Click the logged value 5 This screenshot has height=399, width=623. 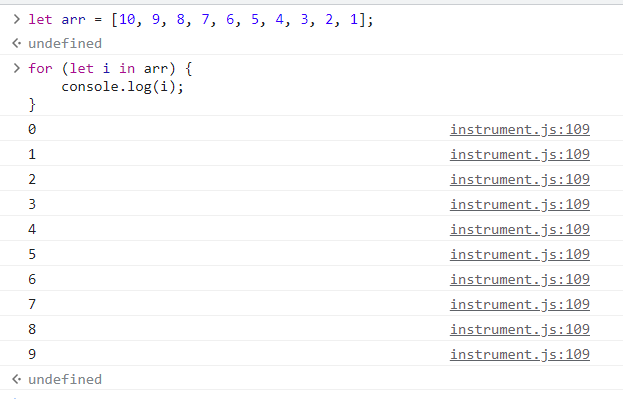coord(32,255)
